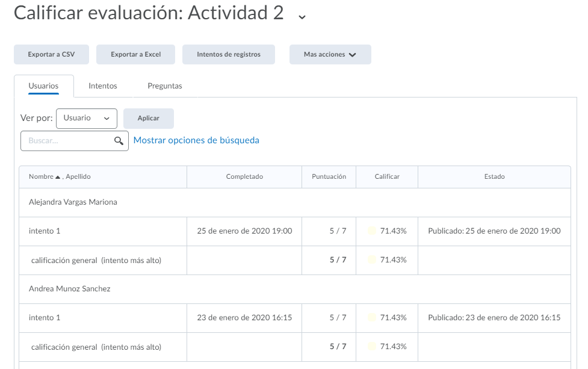The height and width of the screenshot is (369, 588).
Task: Open intento 1 for Andrea Munoz Sanchez
Action: point(45,318)
